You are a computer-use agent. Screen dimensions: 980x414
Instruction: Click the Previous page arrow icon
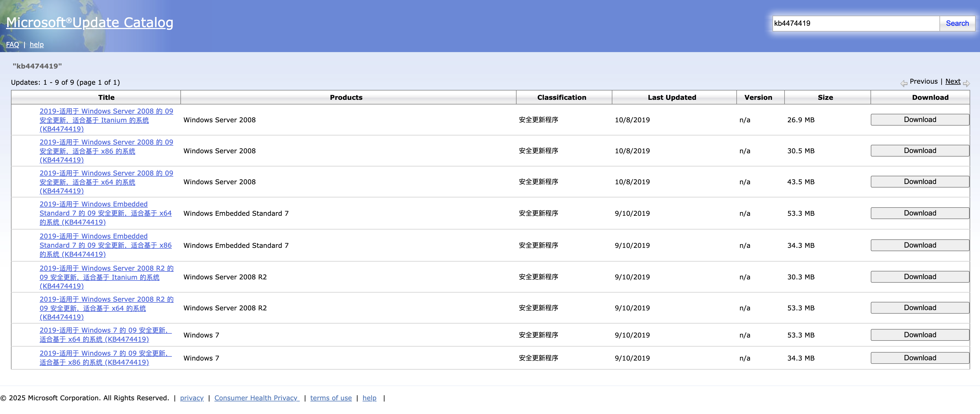(x=904, y=83)
